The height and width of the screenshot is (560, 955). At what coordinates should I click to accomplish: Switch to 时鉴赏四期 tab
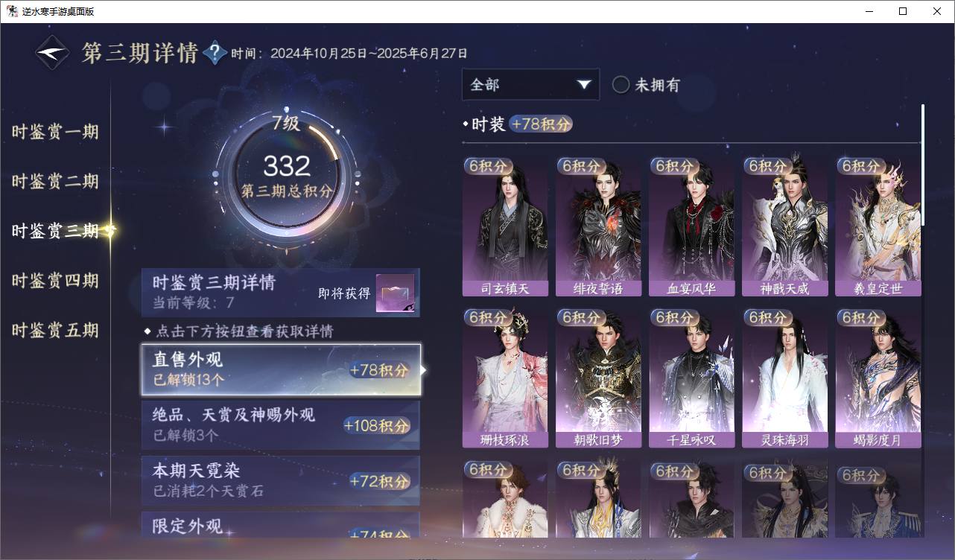[x=55, y=281]
